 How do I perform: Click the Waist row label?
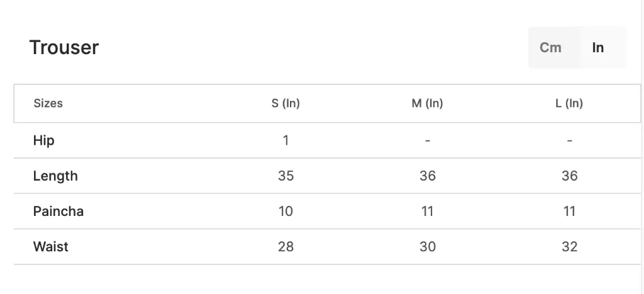coord(51,247)
